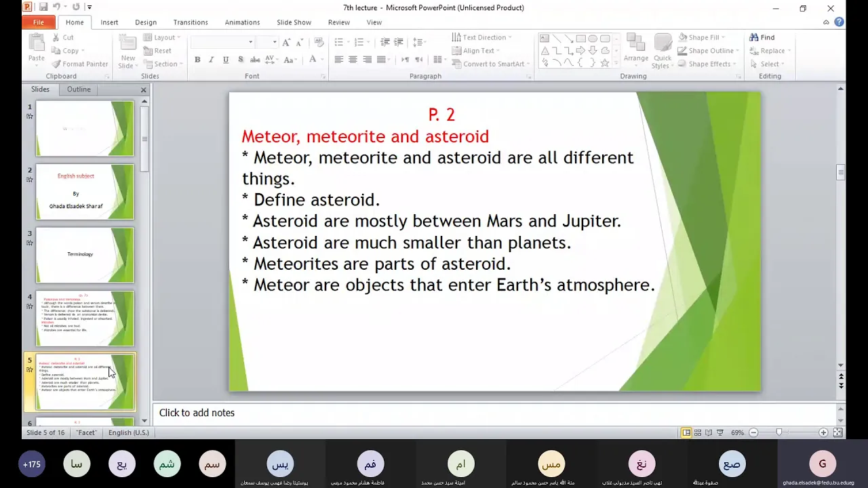Open the Quick Styles gallery
This screenshot has width=868, height=488.
coord(662,51)
